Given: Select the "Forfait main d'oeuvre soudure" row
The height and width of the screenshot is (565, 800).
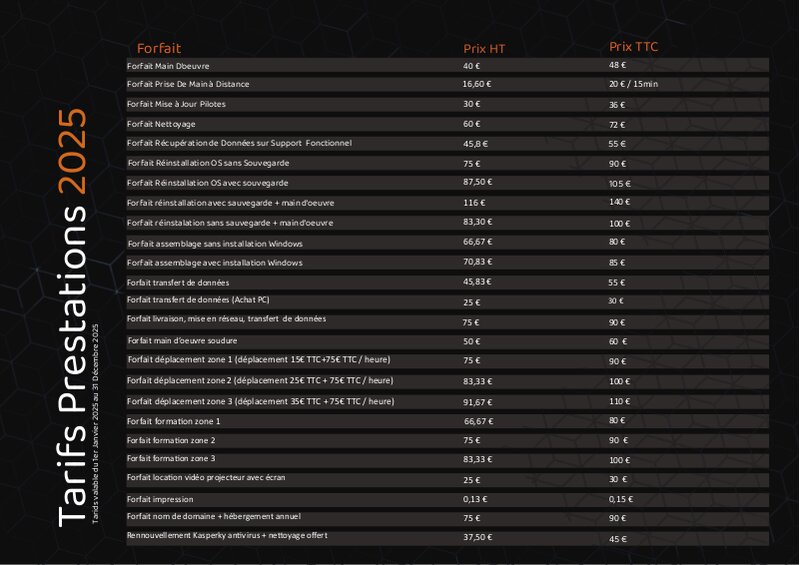Looking at the screenshot, I should (181, 341).
